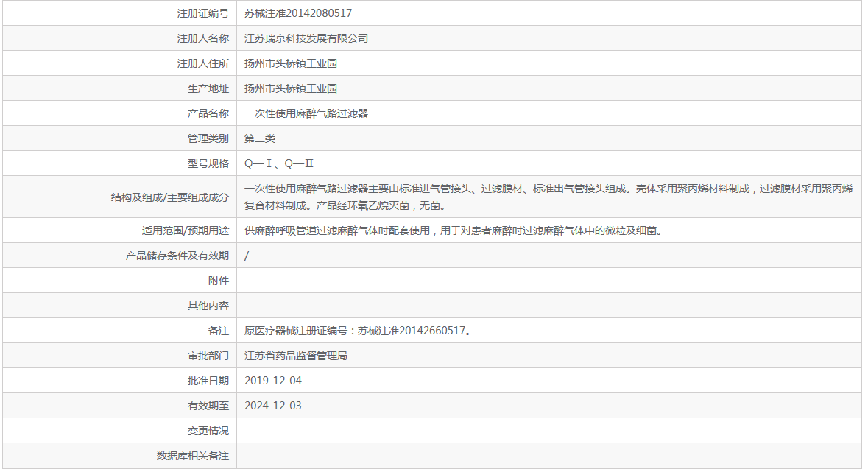
Task: Click approval date 2019-12-04
Action: [x=273, y=381]
